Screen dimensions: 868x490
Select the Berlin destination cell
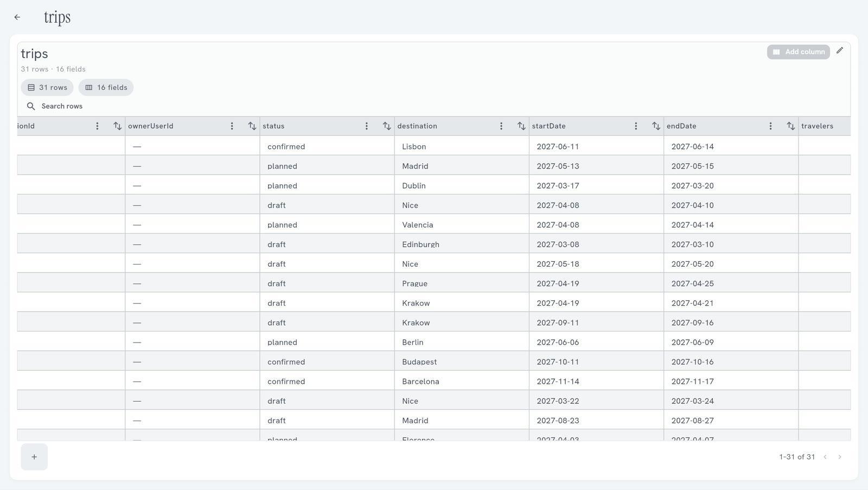[x=462, y=341]
